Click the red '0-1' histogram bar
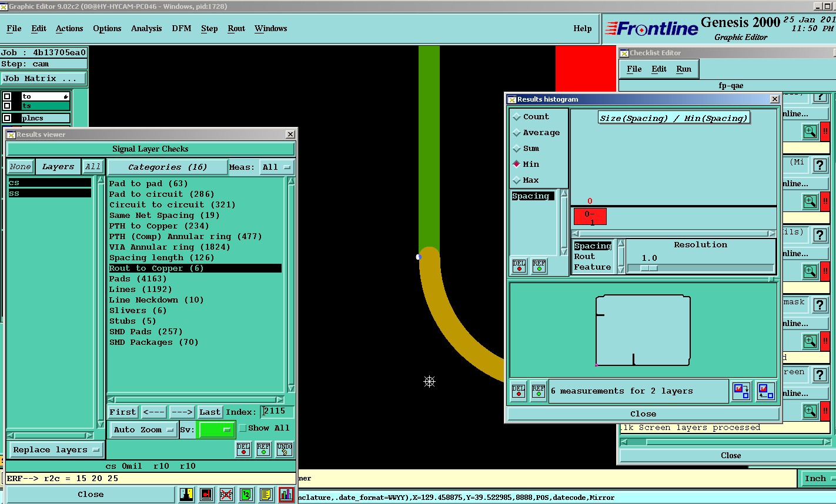 coord(590,217)
